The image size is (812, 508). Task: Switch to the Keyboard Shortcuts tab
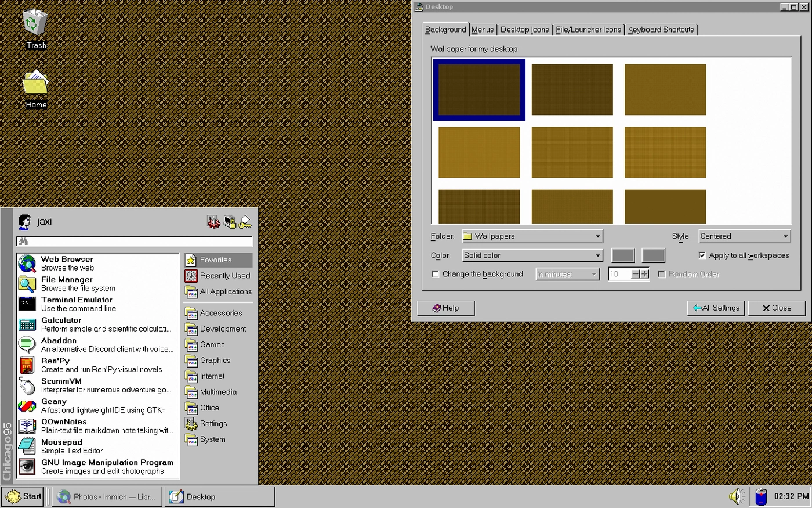[x=661, y=30]
